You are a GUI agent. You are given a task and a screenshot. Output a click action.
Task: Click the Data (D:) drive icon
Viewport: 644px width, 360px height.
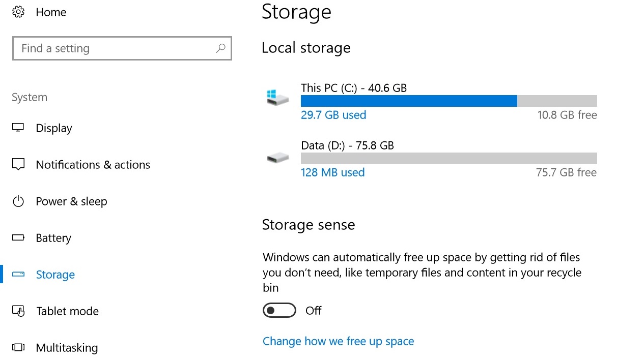pos(277,158)
